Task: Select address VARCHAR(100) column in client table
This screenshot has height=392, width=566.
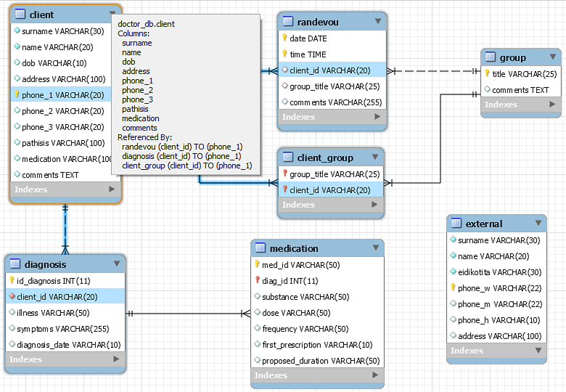Action: [62, 78]
